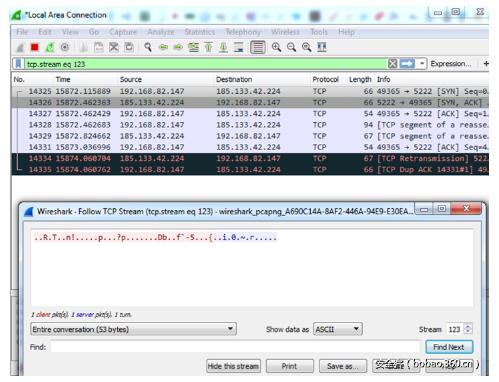This screenshot has height=382, width=499.
Task: Stop the running capture with red square
Action: [35, 47]
